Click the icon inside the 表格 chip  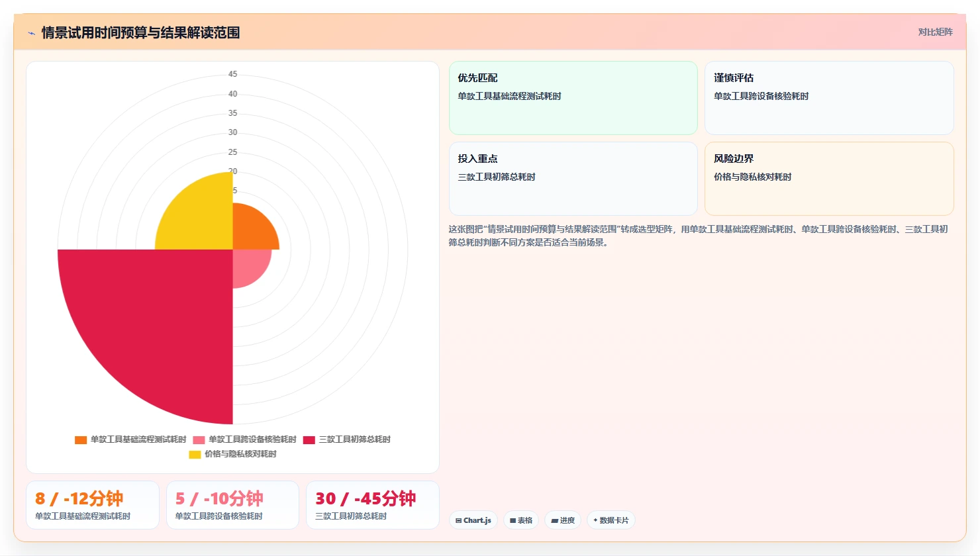pos(513,521)
